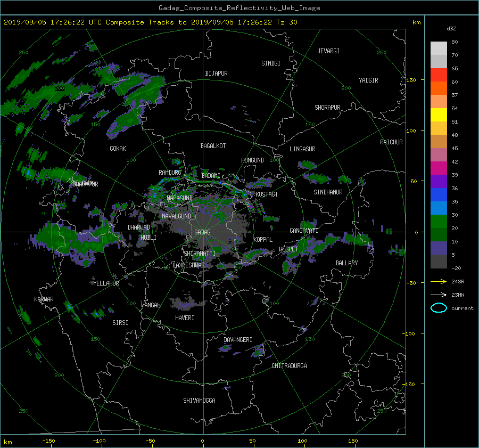
Task: Select the KARWAR label
Action: click(44, 299)
